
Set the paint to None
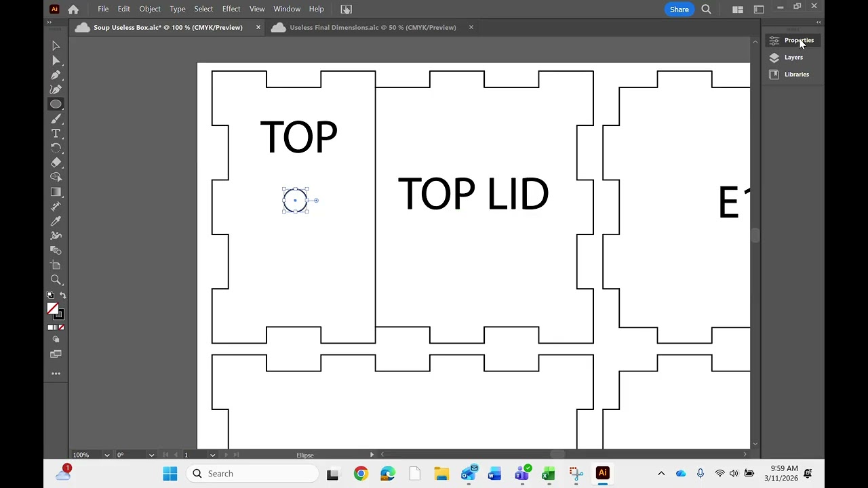(61, 327)
